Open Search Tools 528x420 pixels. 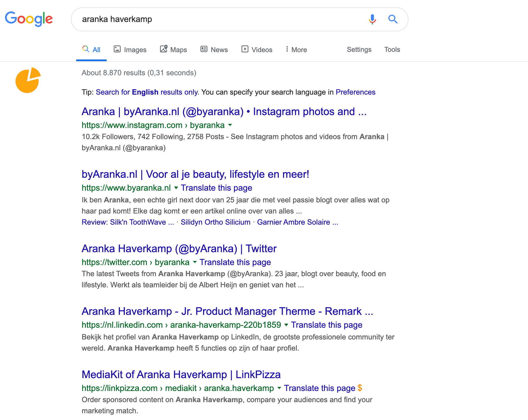[x=392, y=49]
